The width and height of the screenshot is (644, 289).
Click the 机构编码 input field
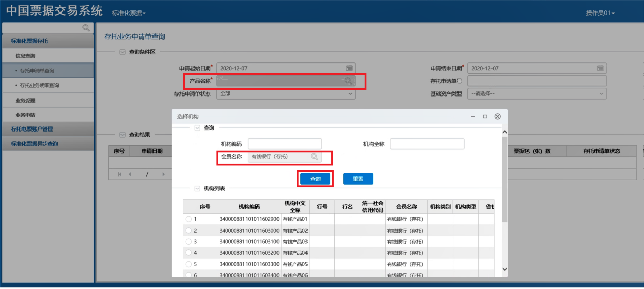click(285, 144)
